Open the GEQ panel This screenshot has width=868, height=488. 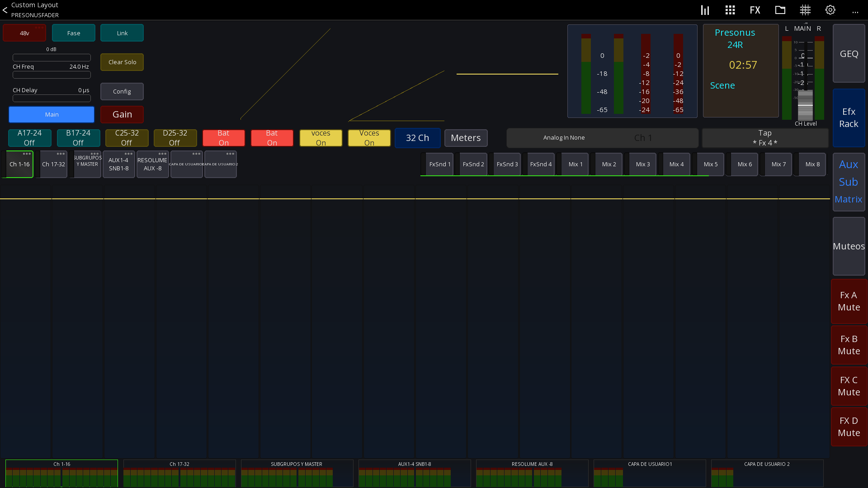pyautogui.click(x=849, y=54)
